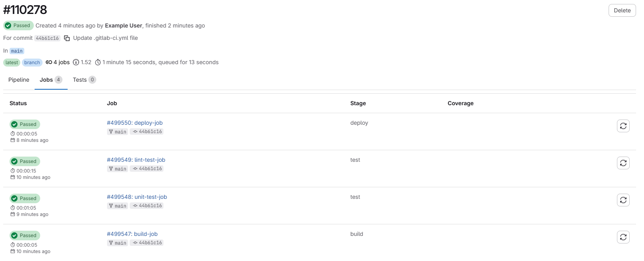Retry the unit-test-job
The image size is (644, 261).
(623, 200)
